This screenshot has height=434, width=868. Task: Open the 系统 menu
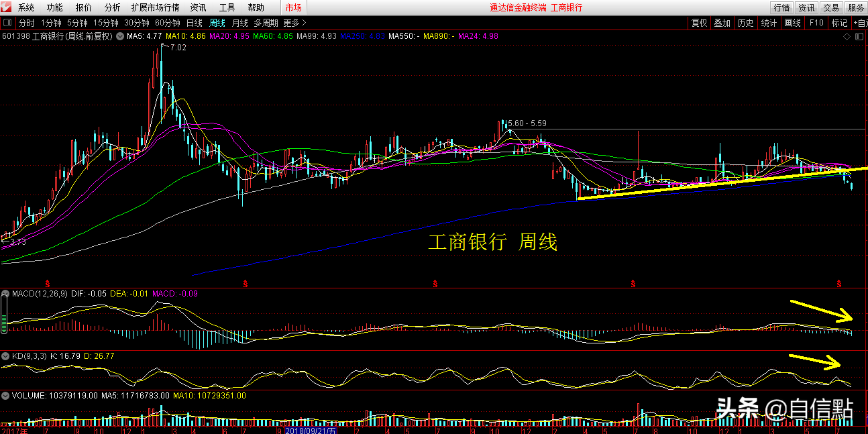click(26, 7)
